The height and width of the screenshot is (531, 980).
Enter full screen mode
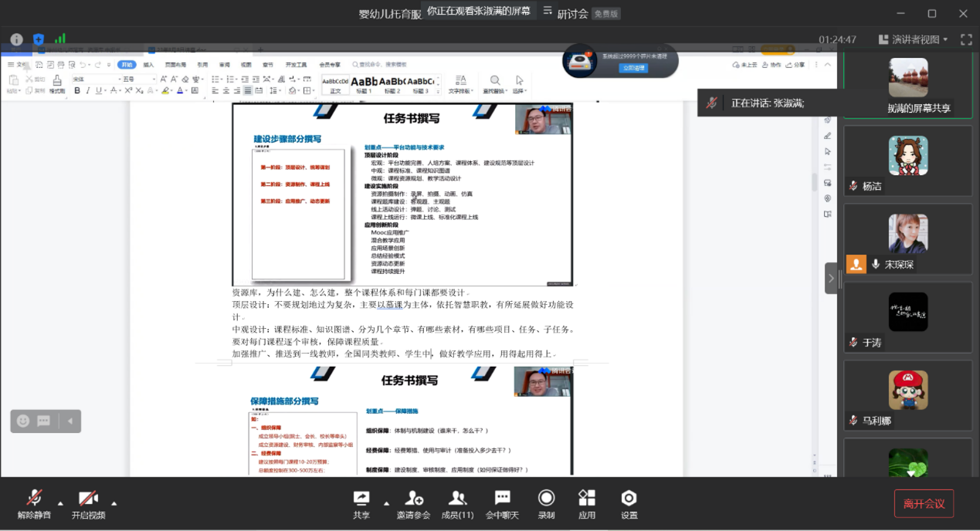pyautogui.click(x=966, y=39)
